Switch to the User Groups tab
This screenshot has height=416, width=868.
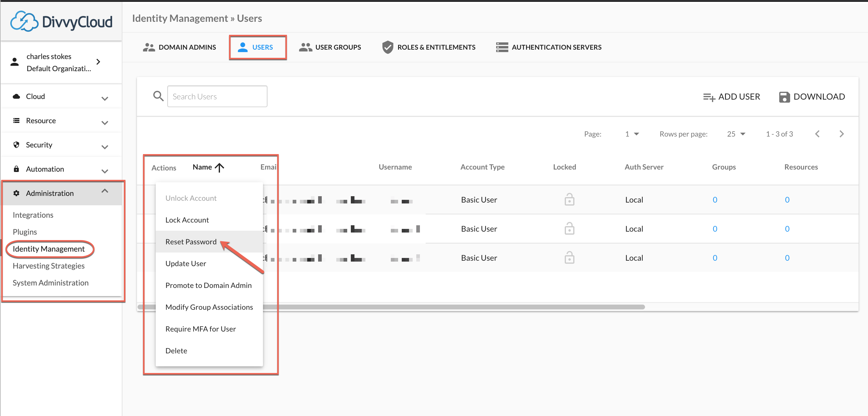pos(330,47)
